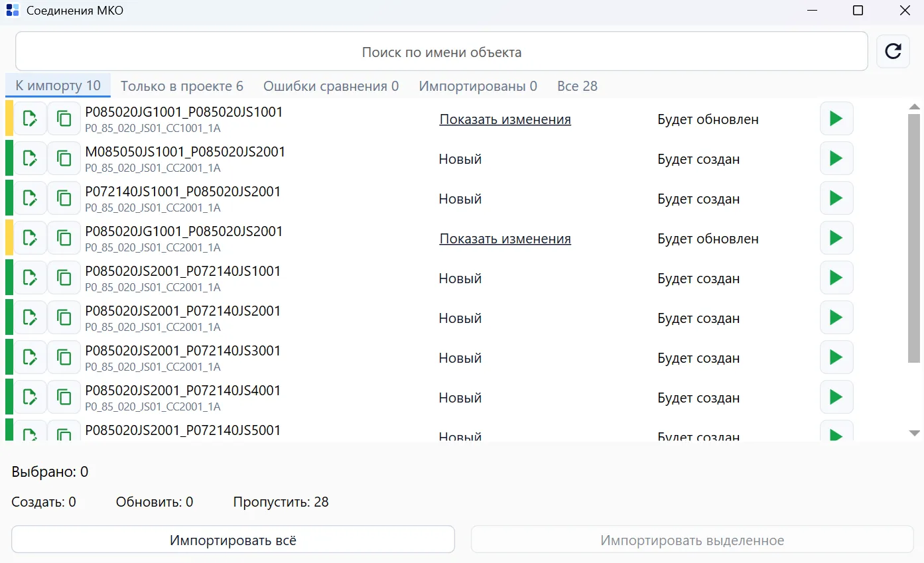Click the "Выбрано: 0" label
Viewport: 924px width, 563px height.
point(50,472)
